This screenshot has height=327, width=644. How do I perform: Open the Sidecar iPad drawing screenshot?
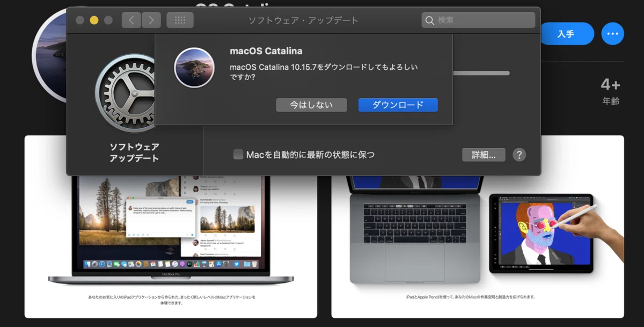[478, 227]
